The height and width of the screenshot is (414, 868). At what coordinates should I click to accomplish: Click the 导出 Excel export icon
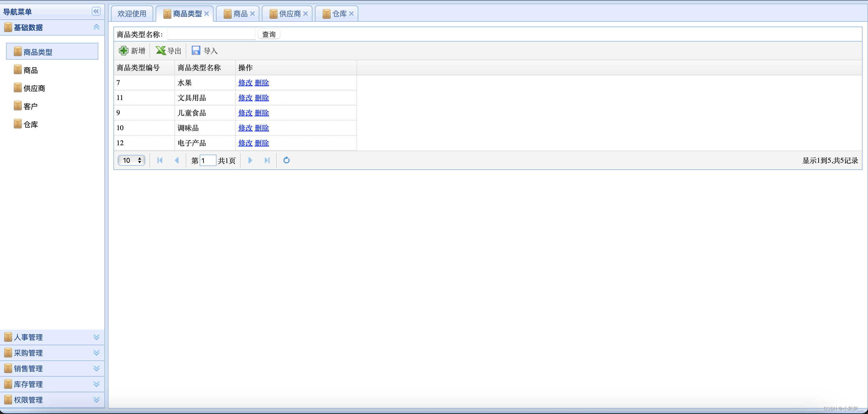[x=160, y=51]
